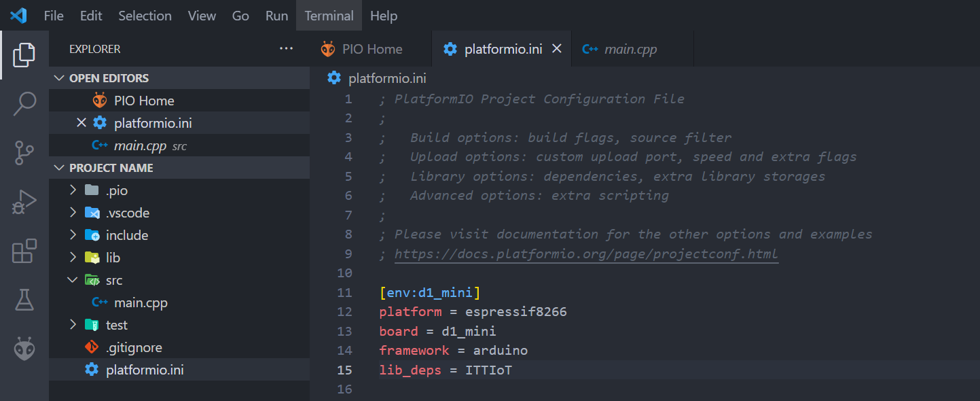This screenshot has height=401, width=980.
Task: Click the Explorer more actions ellipsis
Action: click(x=287, y=49)
